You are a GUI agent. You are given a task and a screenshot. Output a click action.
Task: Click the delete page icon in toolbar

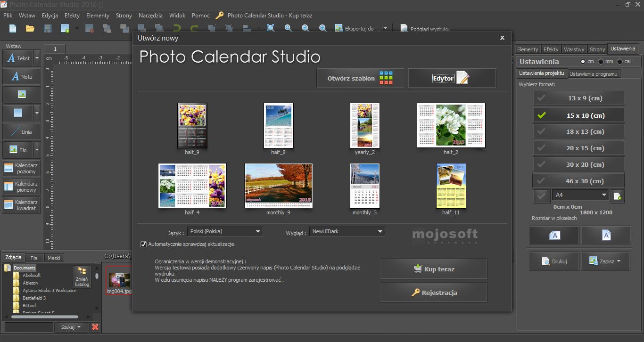tap(90, 29)
